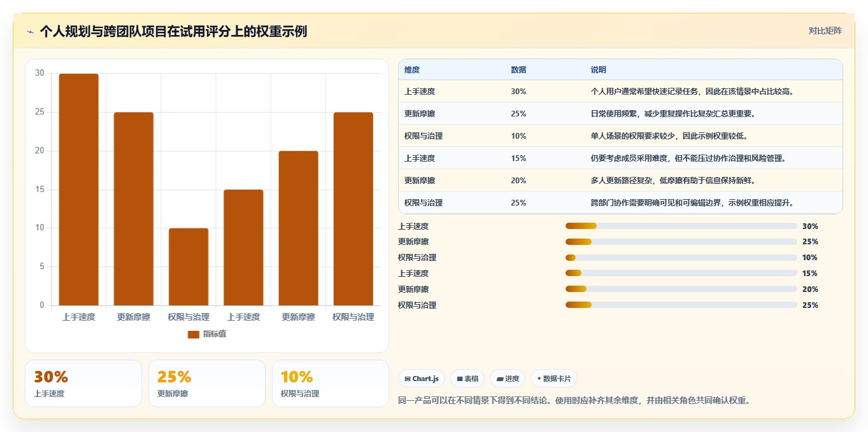868x432 pixels.
Task: Click the y-axis tick label 0
Action: pos(42,305)
